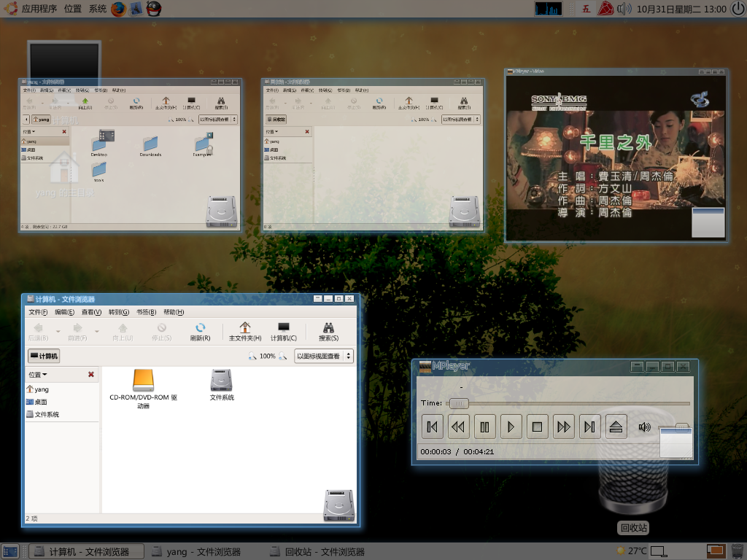The width and height of the screenshot is (747, 560).
Task: Click the date and time 10月31日星期二 13:00
Action: click(681, 9)
